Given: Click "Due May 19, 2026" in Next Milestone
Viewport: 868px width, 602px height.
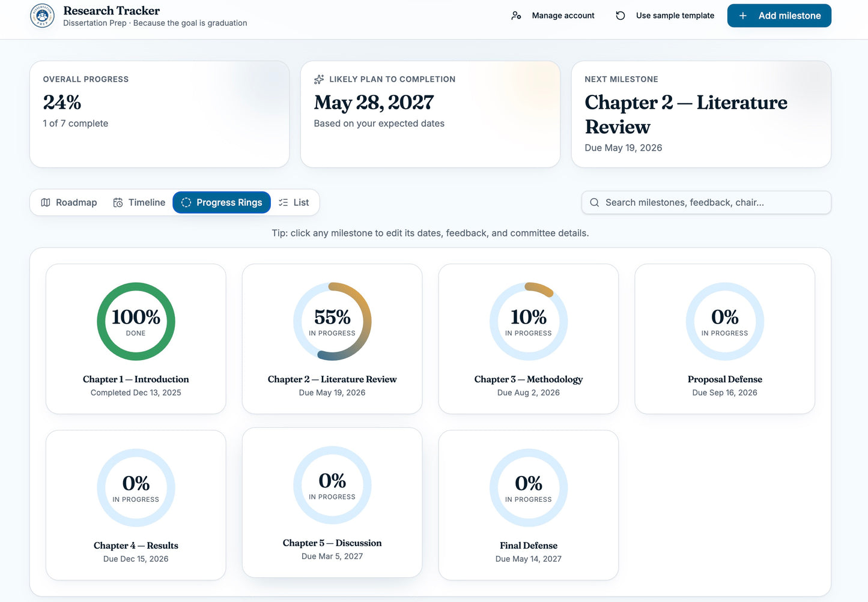Looking at the screenshot, I should click(624, 148).
